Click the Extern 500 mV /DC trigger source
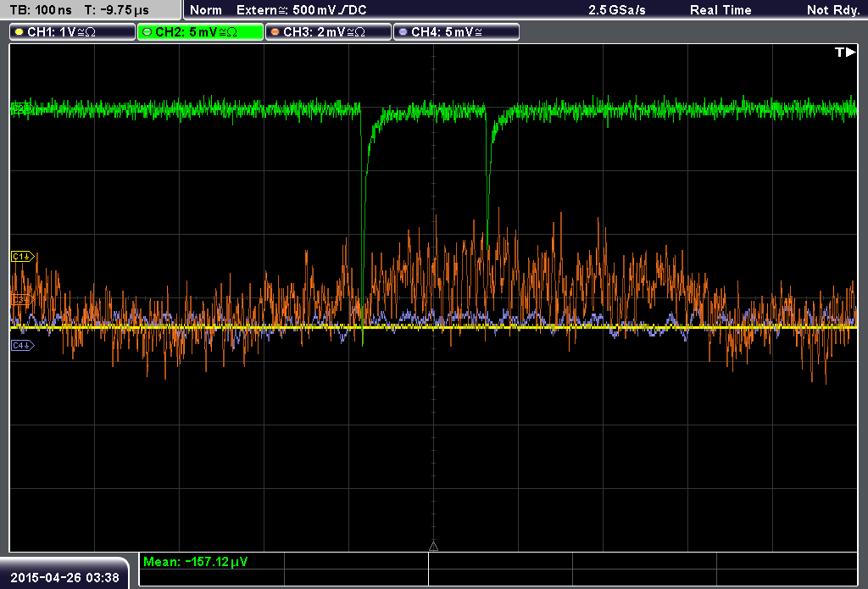The image size is (868, 589). (302, 10)
